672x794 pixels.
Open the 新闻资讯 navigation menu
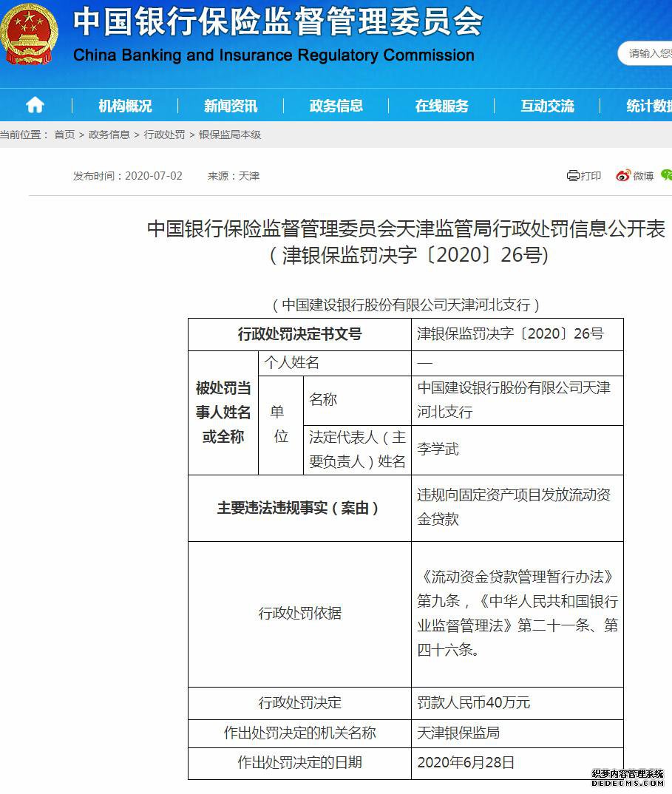(x=231, y=106)
